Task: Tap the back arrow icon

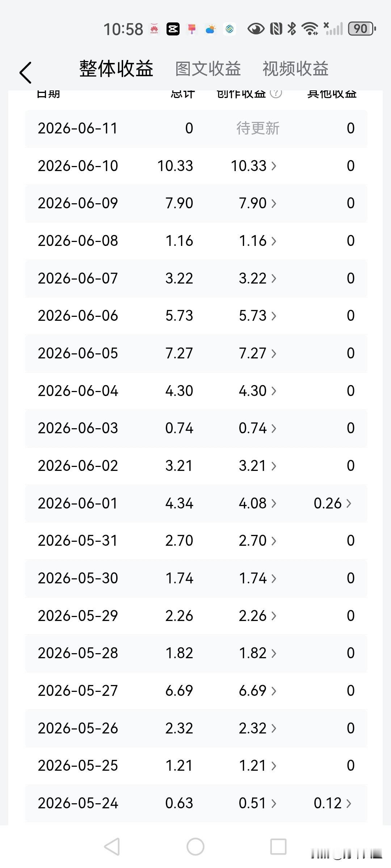Action: (25, 72)
